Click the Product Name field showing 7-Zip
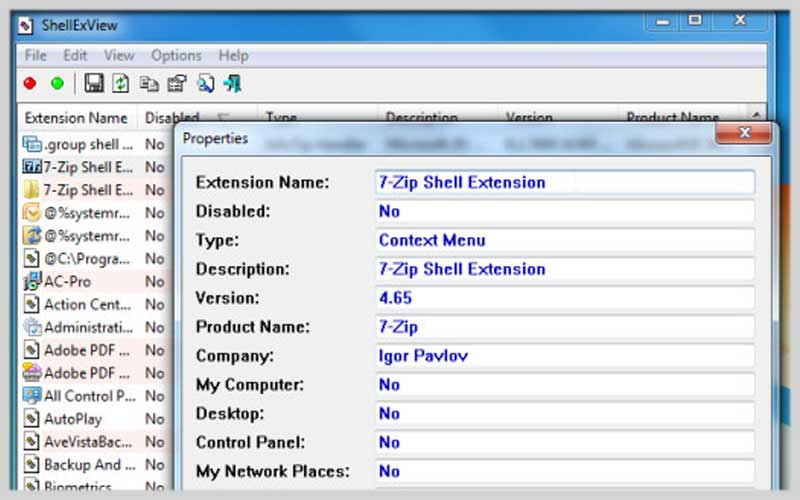Image resolution: width=800 pixels, height=500 pixels. (x=565, y=327)
